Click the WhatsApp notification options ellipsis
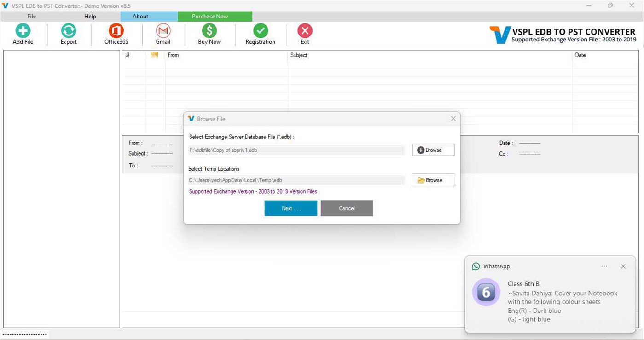Image resolution: width=644 pixels, height=340 pixels. (604, 266)
